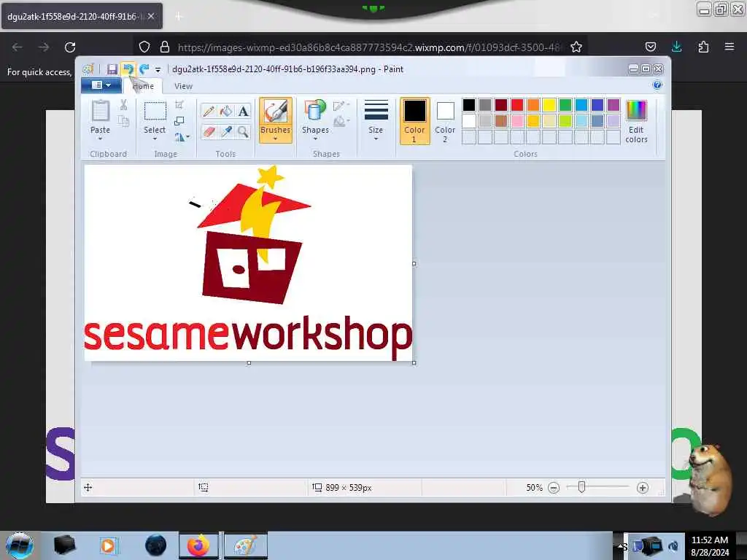Select the Color picker eyedropper tool
This screenshot has height=560, width=747.
pos(226,132)
